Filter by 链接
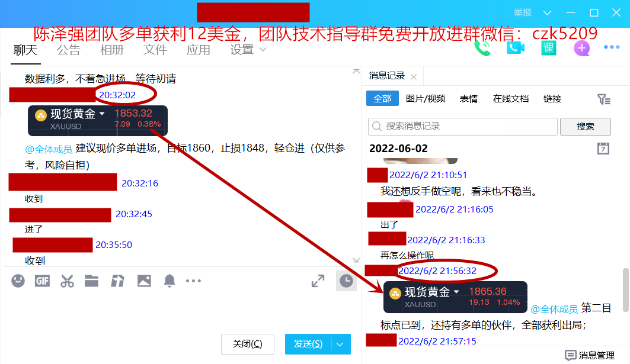 [552, 99]
